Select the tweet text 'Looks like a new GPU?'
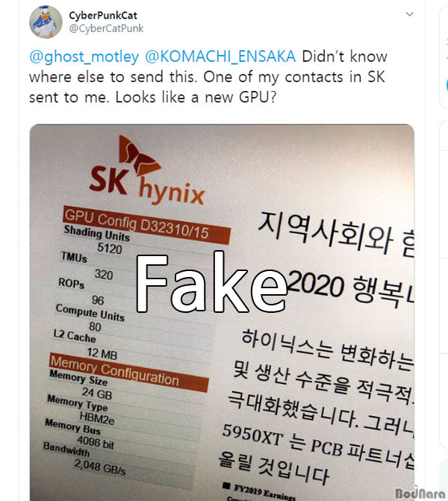 click(x=196, y=97)
